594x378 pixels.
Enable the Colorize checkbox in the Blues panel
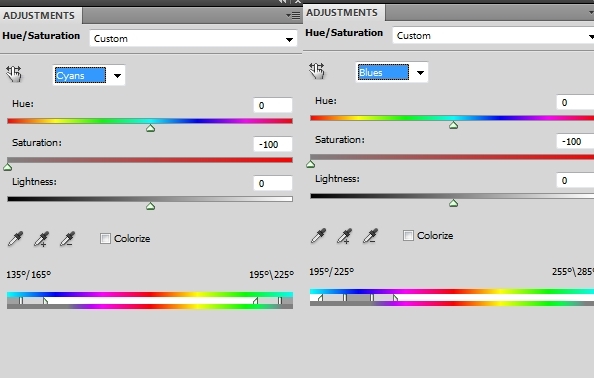[x=408, y=235]
